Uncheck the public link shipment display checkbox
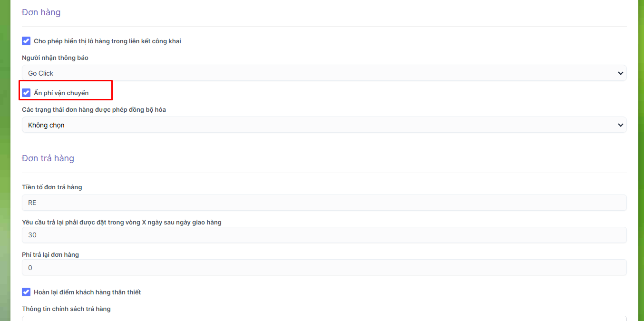The height and width of the screenshot is (321, 644). [26, 41]
